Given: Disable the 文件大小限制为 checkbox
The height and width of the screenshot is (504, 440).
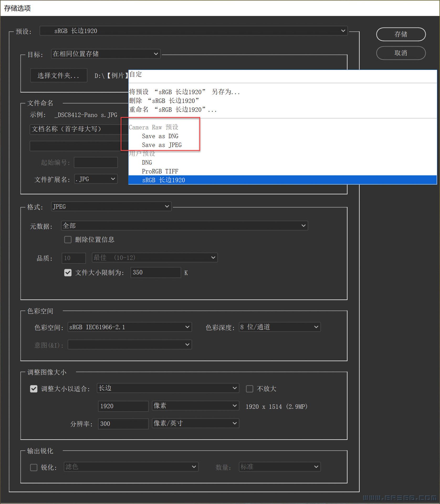Looking at the screenshot, I should (x=68, y=273).
